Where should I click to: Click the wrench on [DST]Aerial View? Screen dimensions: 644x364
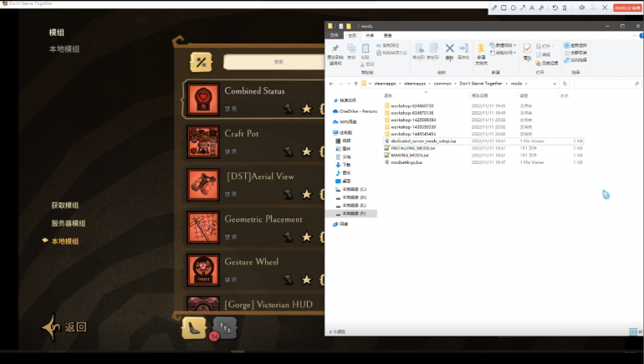(x=289, y=194)
